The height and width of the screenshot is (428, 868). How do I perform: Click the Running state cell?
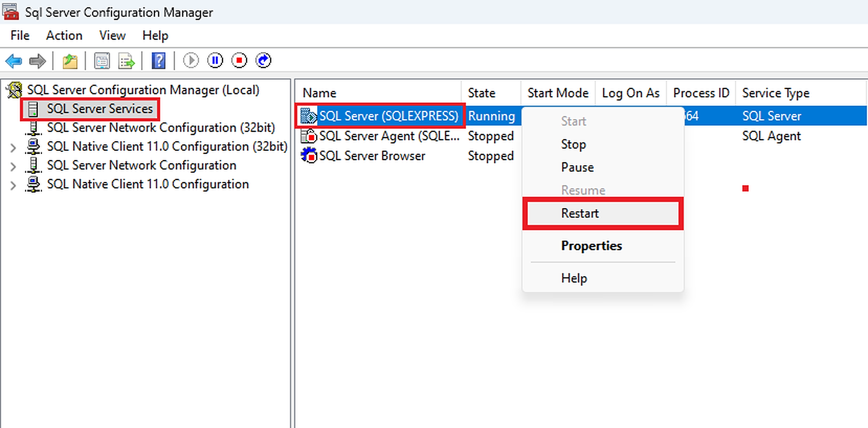tap(491, 116)
